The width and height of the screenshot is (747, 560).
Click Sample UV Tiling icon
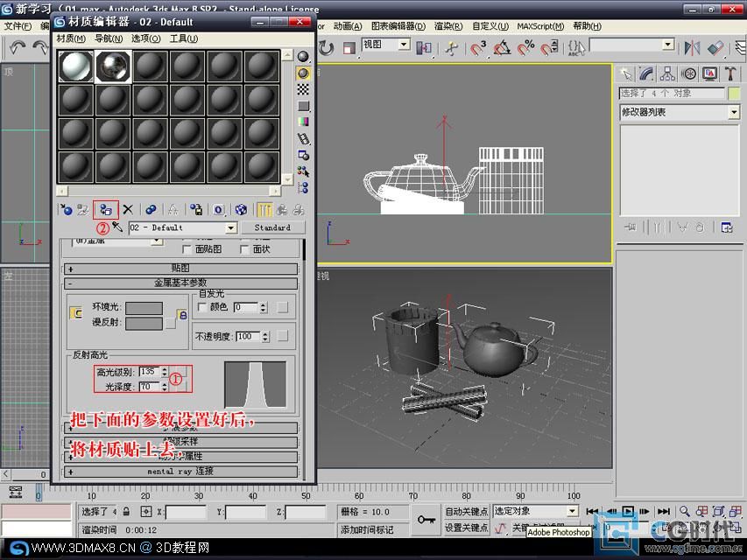pos(303,106)
